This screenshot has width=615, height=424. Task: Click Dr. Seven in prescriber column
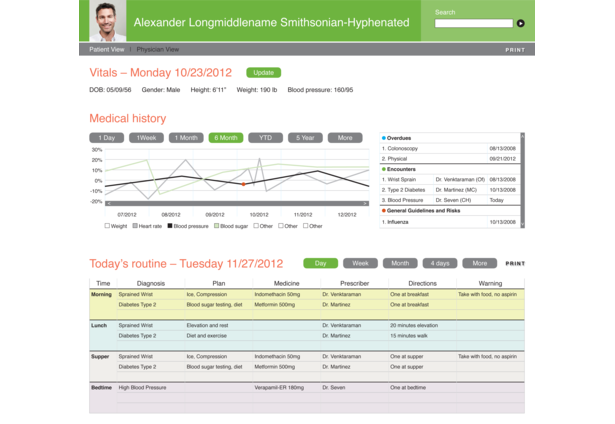click(354, 388)
